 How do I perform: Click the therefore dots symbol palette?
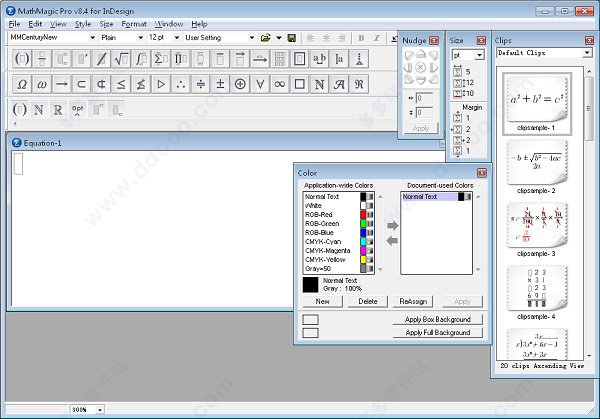click(181, 84)
